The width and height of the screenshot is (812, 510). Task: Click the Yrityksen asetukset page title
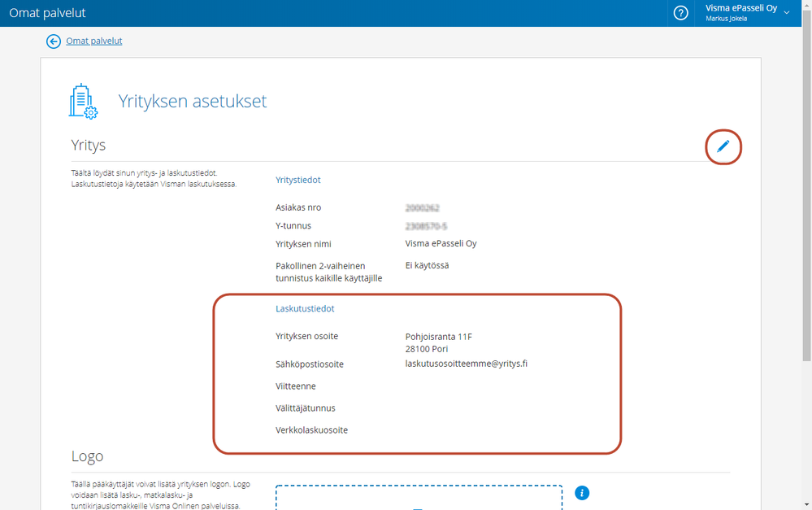point(192,101)
